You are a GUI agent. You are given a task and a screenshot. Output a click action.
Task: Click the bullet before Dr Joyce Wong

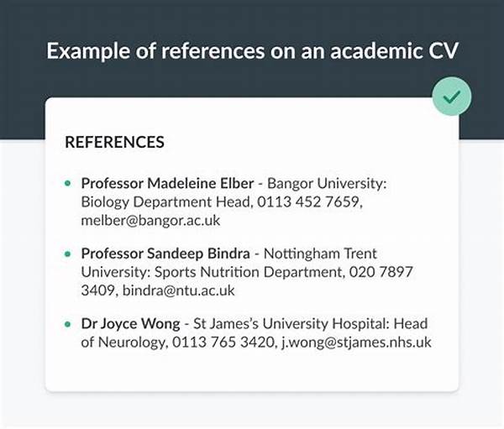coord(67,324)
